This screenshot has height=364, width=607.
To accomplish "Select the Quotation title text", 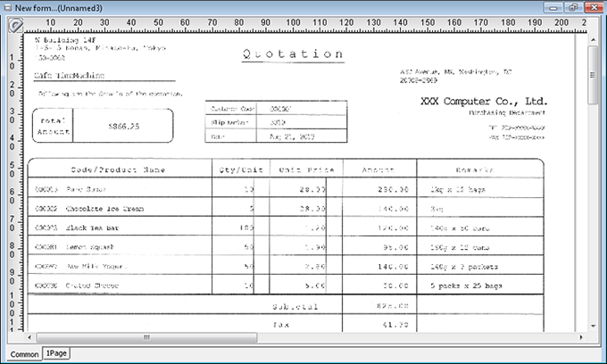I will 293,54.
